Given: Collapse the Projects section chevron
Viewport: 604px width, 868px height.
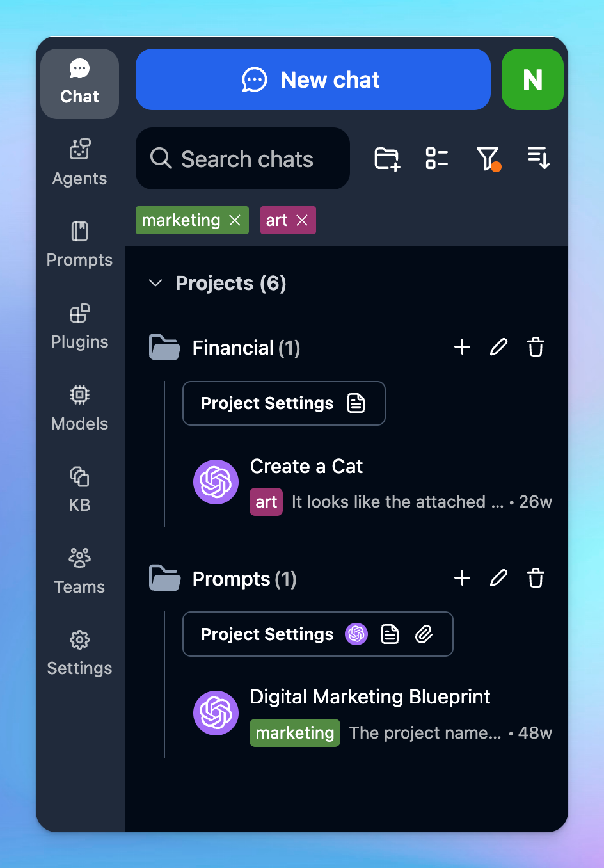Looking at the screenshot, I should pos(155,283).
